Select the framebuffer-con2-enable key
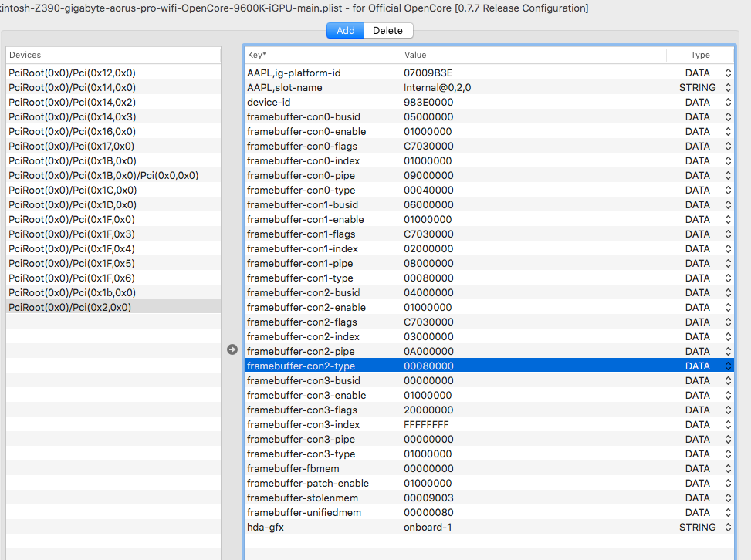This screenshot has height=560, width=751. coord(306,307)
